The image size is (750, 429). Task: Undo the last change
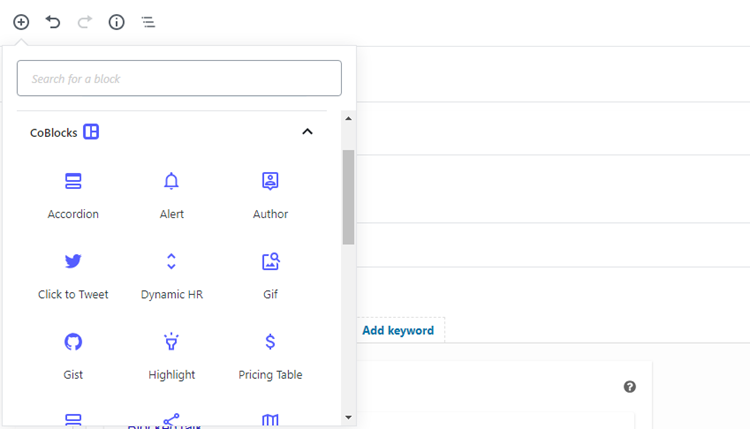point(53,22)
